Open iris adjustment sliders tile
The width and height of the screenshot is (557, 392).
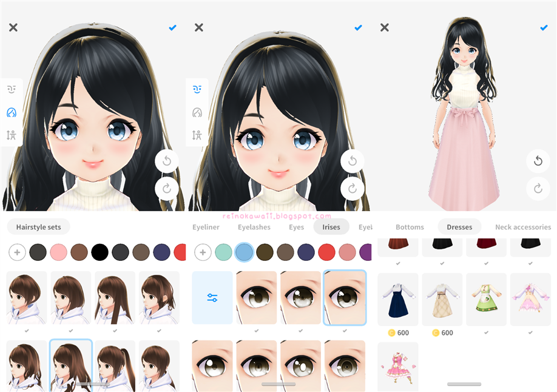point(212,297)
